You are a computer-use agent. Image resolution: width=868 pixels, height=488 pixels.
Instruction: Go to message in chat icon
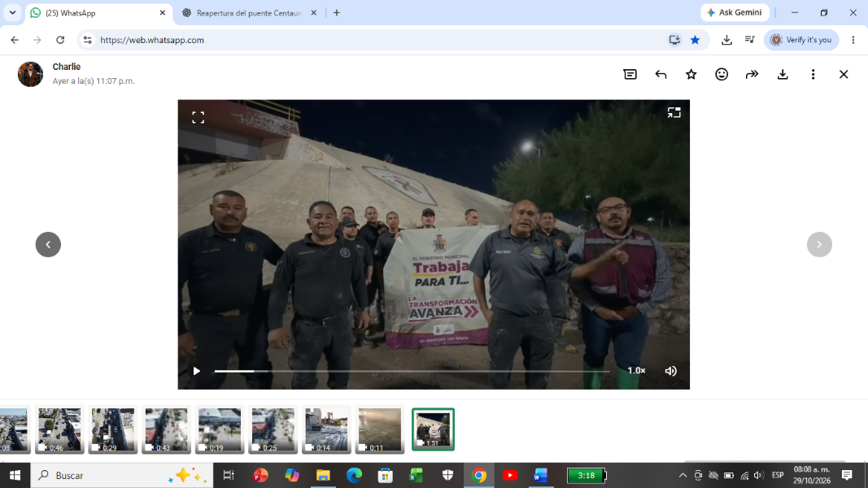[630, 74]
